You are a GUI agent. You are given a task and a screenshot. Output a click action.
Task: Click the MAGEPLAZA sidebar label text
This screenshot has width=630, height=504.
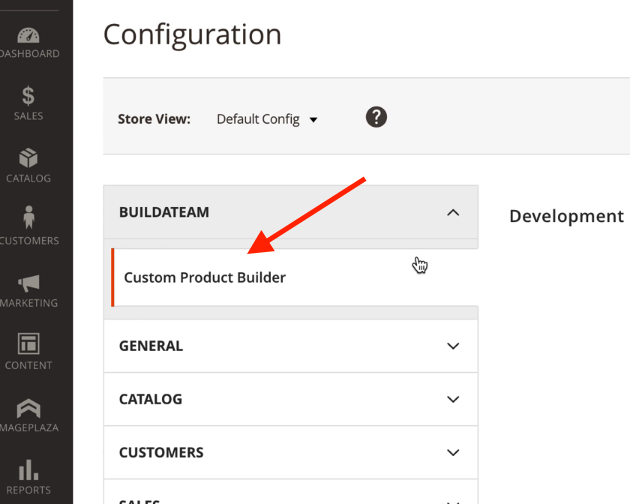click(29, 428)
